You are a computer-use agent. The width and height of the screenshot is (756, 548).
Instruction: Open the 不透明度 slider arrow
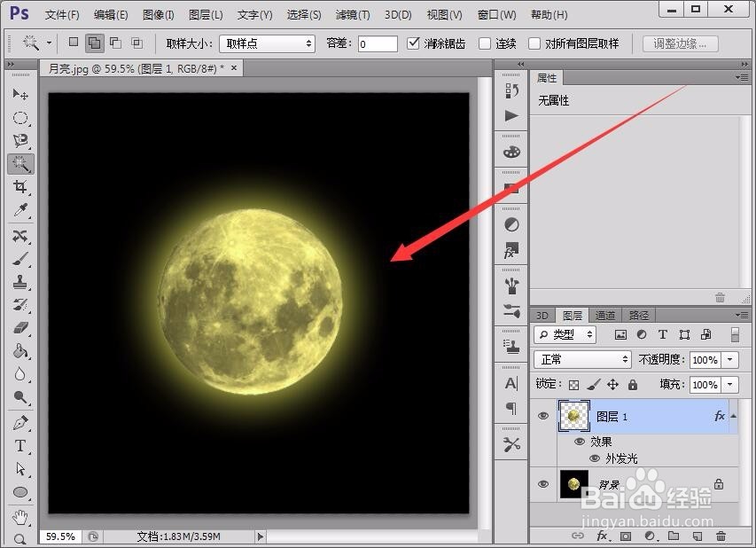pyautogui.click(x=730, y=359)
